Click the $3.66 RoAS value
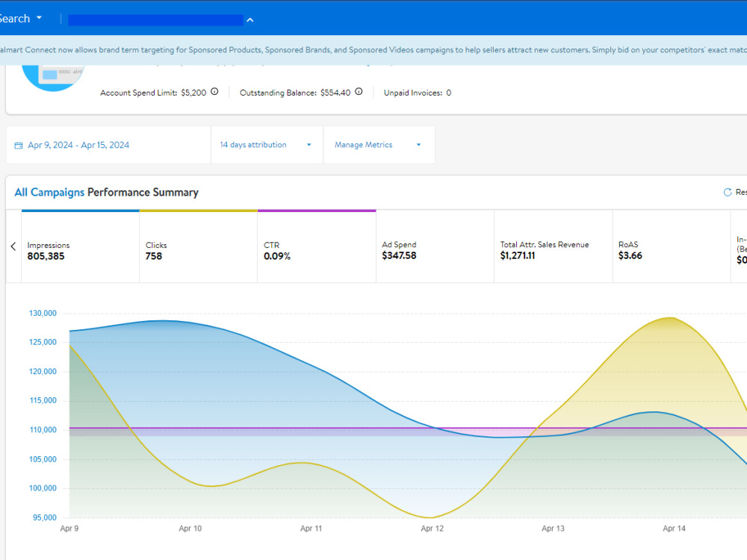The height and width of the screenshot is (560, 747). point(630,255)
